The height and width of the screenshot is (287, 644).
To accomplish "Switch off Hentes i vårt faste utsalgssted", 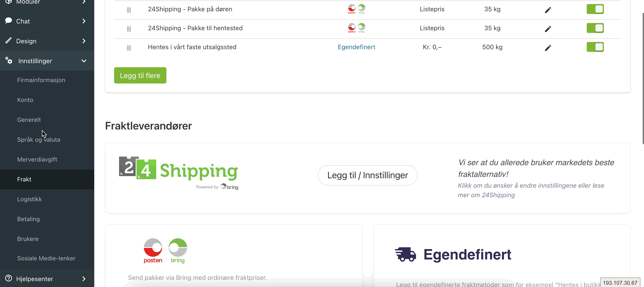I will 595,47.
